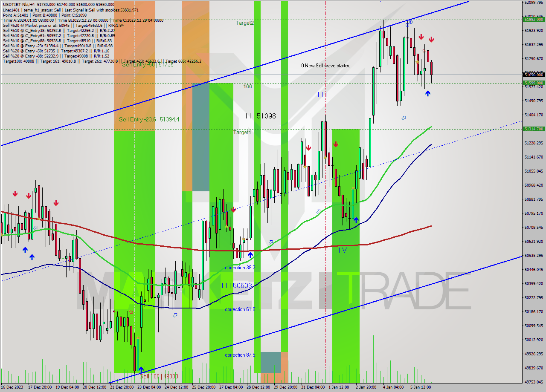The height and width of the screenshot is (392, 546).
Task: Select the 'Target1' chart label
Action: click(242, 133)
